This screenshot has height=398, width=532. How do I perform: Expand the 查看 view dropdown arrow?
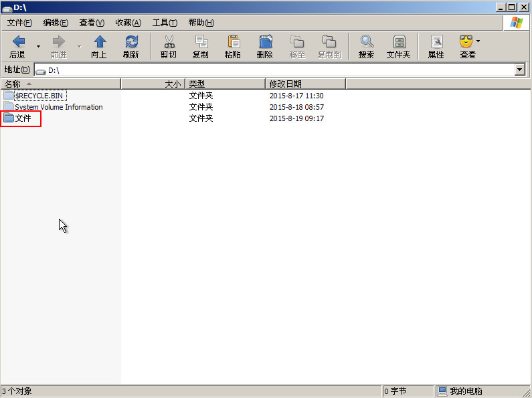click(478, 41)
